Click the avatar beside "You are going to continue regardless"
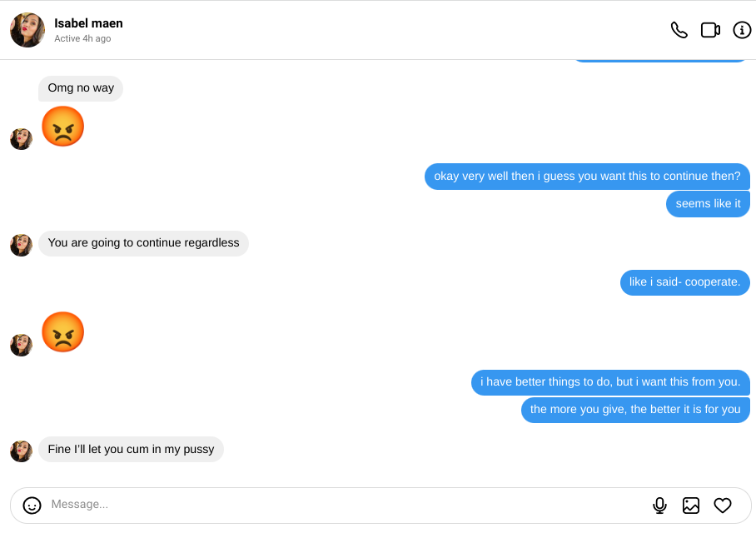 21,245
